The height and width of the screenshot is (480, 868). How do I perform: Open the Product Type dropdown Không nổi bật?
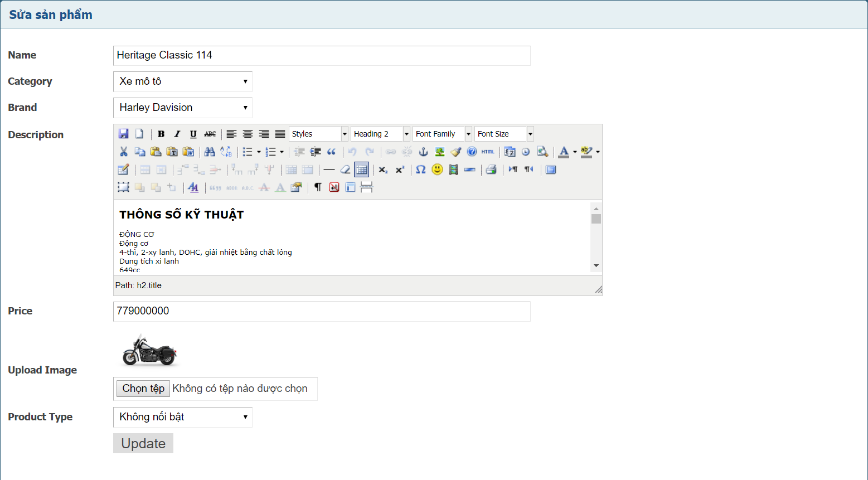183,417
